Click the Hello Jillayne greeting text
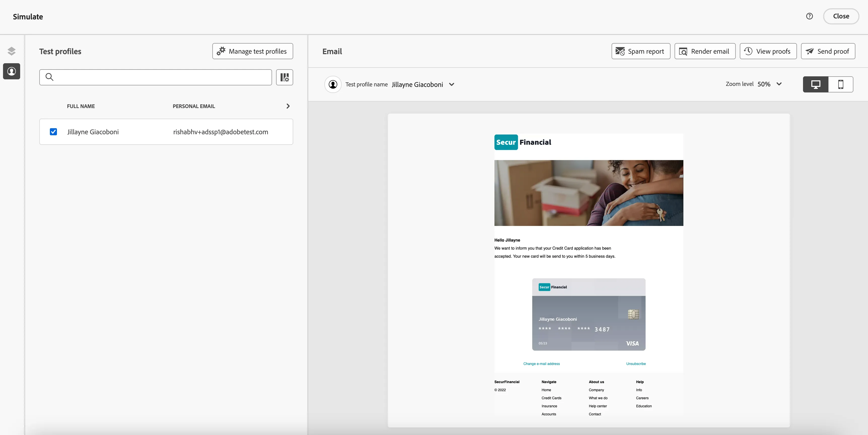 [x=507, y=240]
